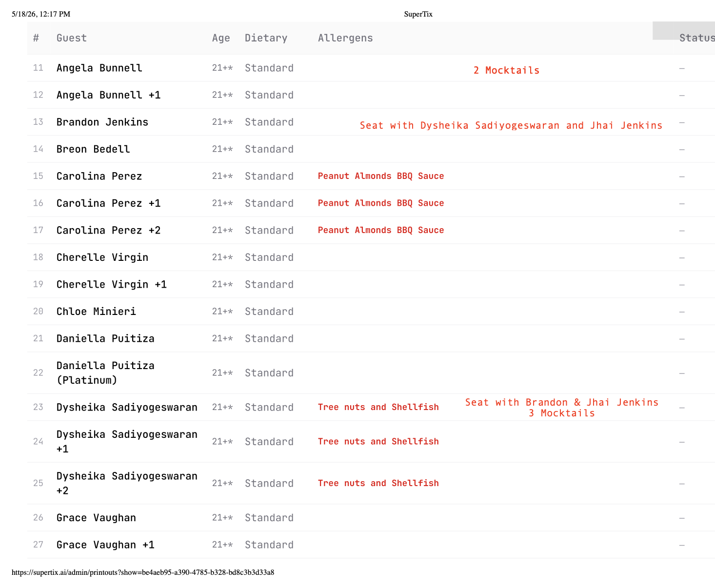Select guest Carolina Perez +1
715x588 pixels.
[109, 203]
